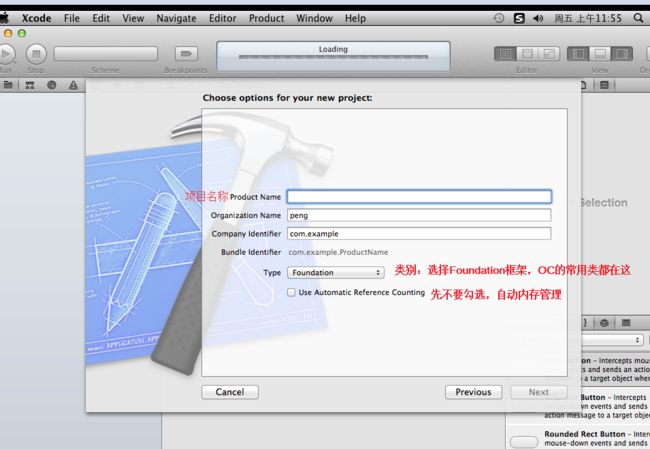
Task: Open the Project navigator folder icon
Action: tap(8, 85)
